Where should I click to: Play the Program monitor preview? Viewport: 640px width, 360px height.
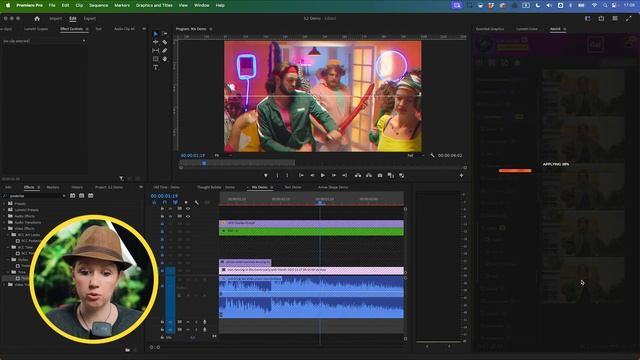(323, 175)
